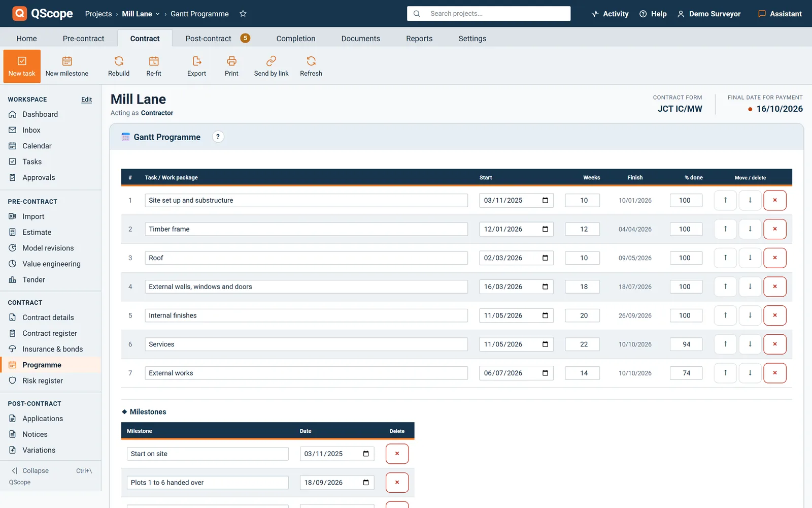Open date picker for External works start
This screenshot has height=508, width=812.
click(x=545, y=373)
